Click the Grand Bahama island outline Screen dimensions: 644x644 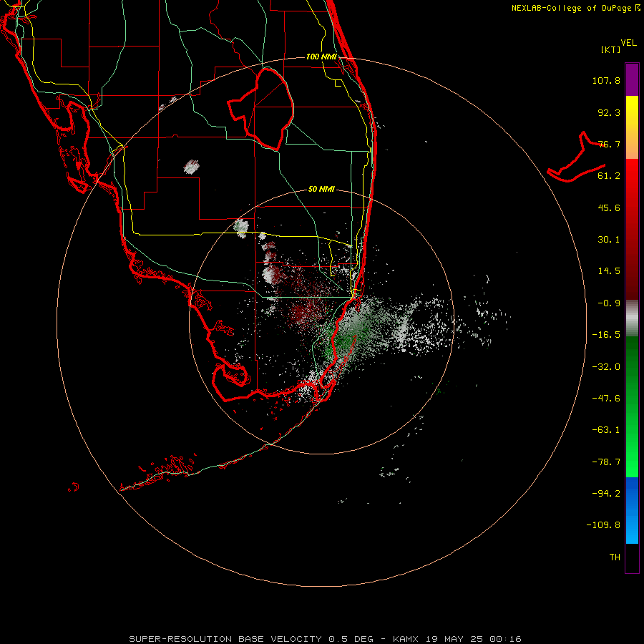[576, 158]
